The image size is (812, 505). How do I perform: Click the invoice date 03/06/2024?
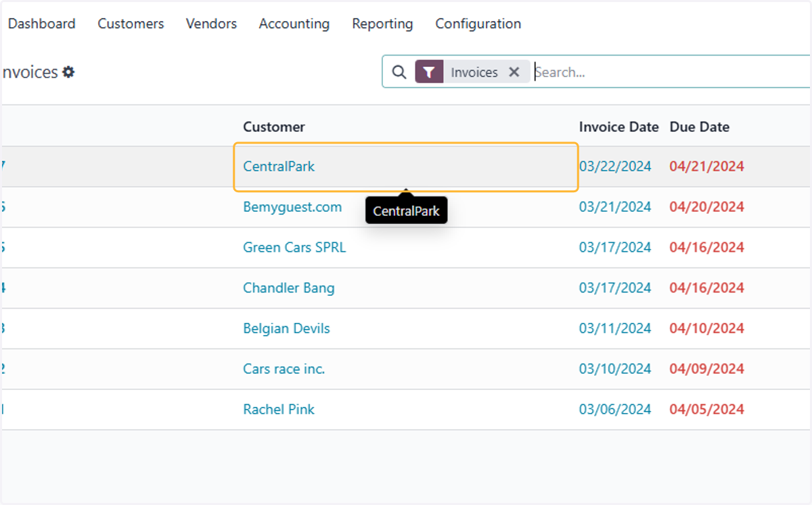[615, 410]
